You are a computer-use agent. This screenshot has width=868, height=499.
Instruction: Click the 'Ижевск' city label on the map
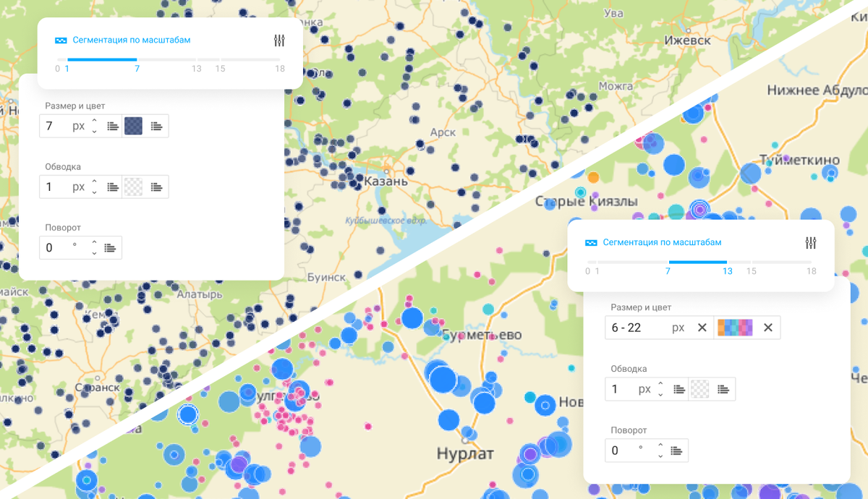click(x=687, y=40)
